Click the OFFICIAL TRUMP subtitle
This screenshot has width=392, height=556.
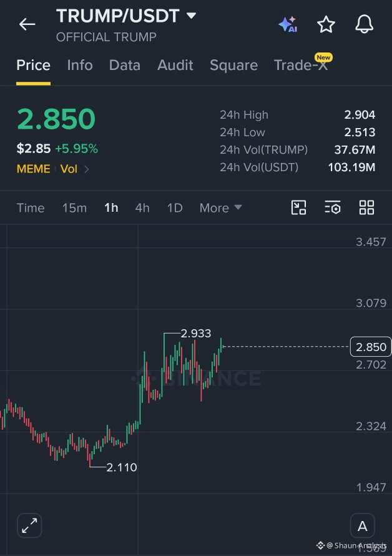[x=106, y=37]
